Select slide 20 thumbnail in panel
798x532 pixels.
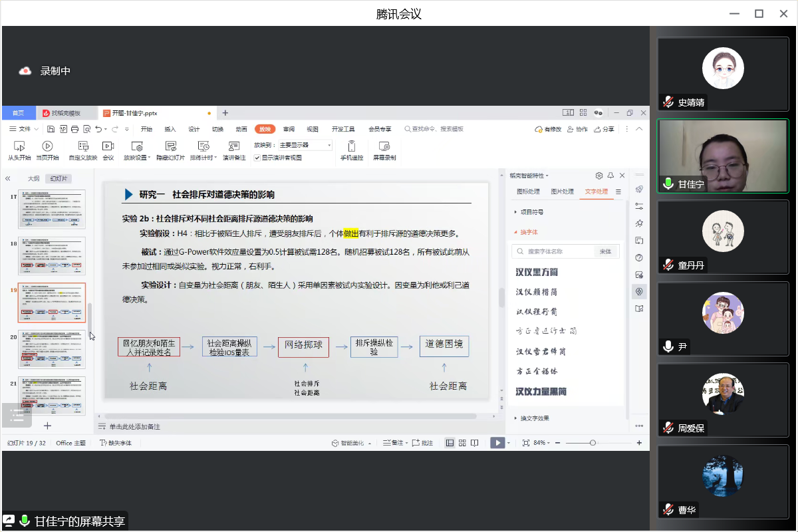(52, 349)
